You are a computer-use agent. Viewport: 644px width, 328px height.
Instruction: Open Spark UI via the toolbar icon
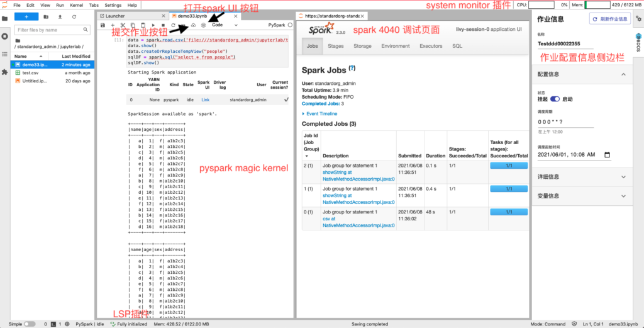(203, 25)
